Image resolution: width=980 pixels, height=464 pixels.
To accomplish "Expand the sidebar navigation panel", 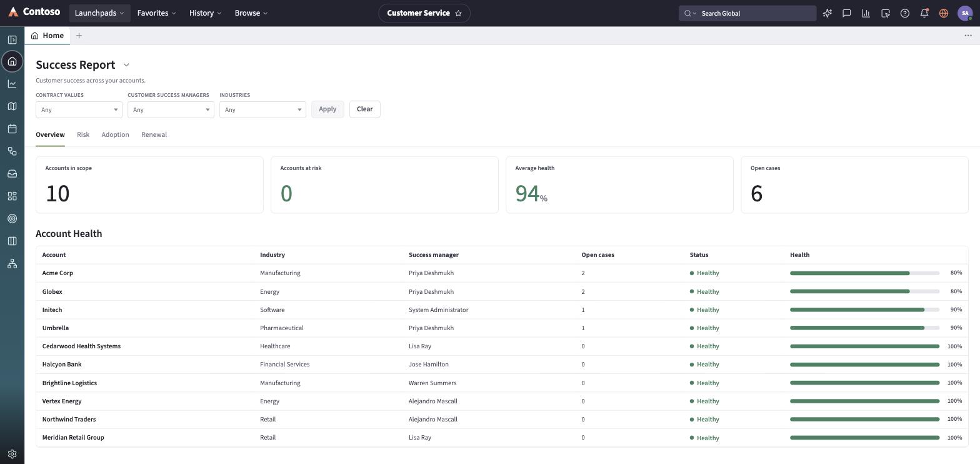I will (12, 39).
